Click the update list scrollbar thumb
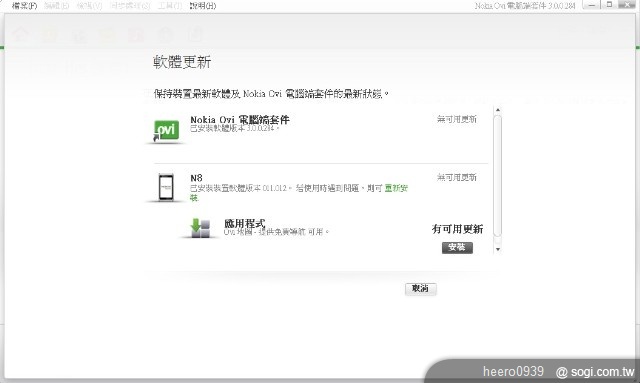 click(x=497, y=176)
